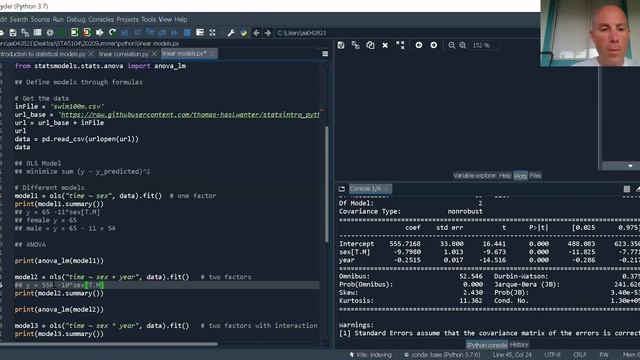Click the Line 45, Col 24 status
This screenshot has height=360, width=640.
click(x=512, y=355)
